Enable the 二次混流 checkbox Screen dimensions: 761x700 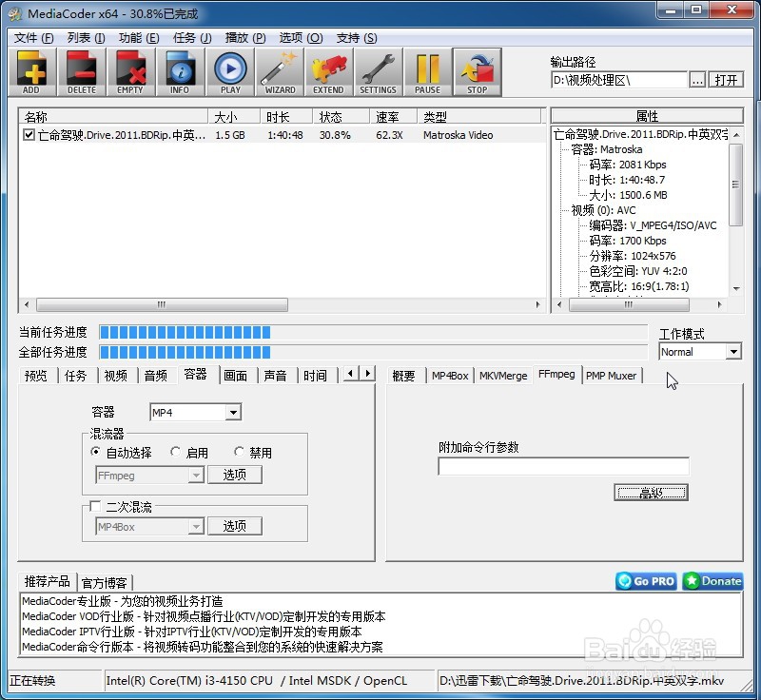click(95, 506)
